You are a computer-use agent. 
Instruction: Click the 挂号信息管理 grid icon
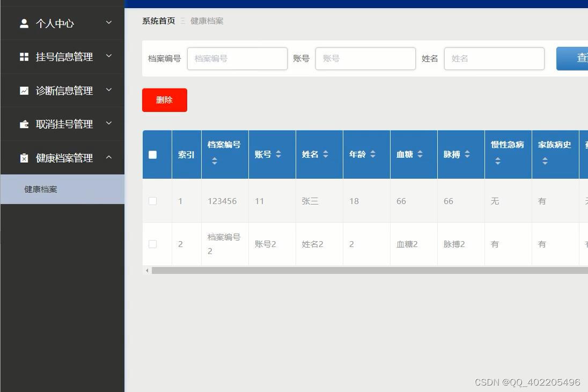tap(24, 57)
